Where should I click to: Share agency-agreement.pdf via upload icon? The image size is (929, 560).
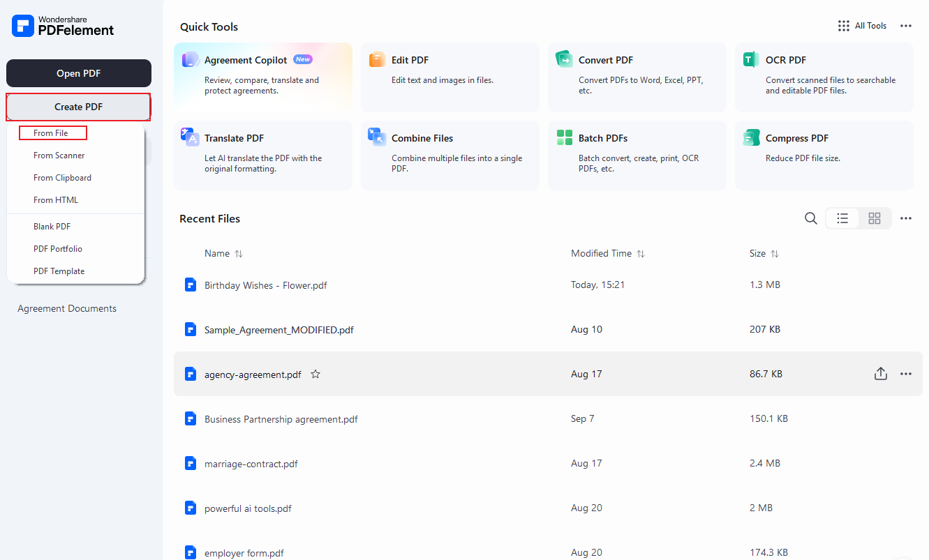(x=881, y=374)
